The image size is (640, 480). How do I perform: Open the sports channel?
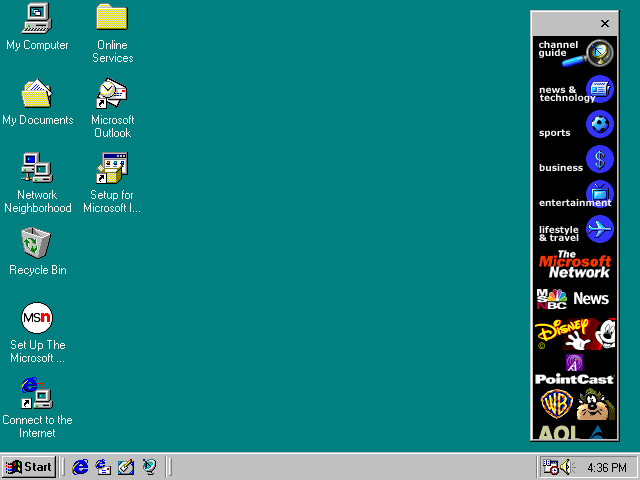tap(574, 127)
